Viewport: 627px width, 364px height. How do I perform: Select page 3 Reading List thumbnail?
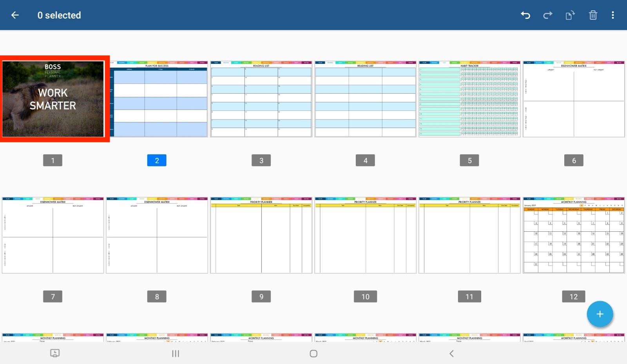pos(261,99)
